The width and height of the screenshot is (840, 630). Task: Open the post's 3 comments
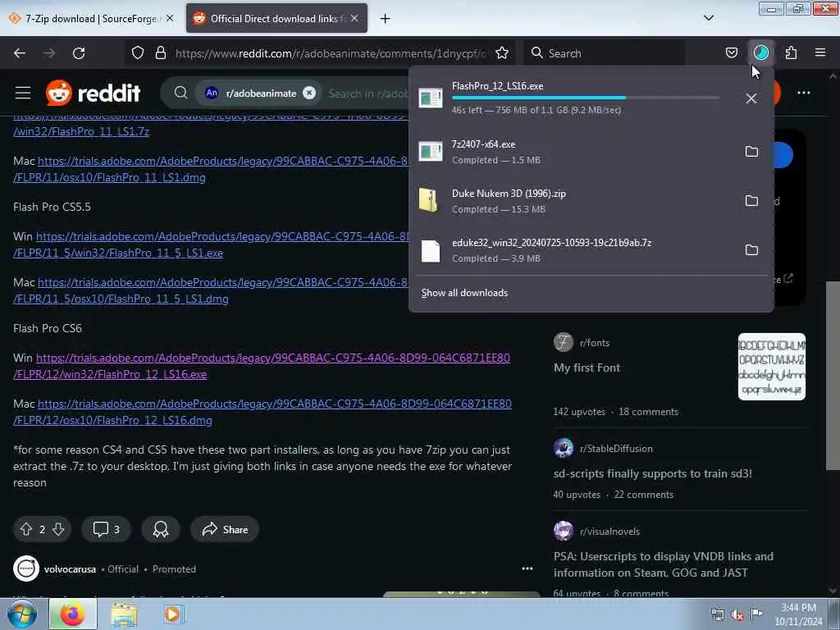(x=106, y=529)
